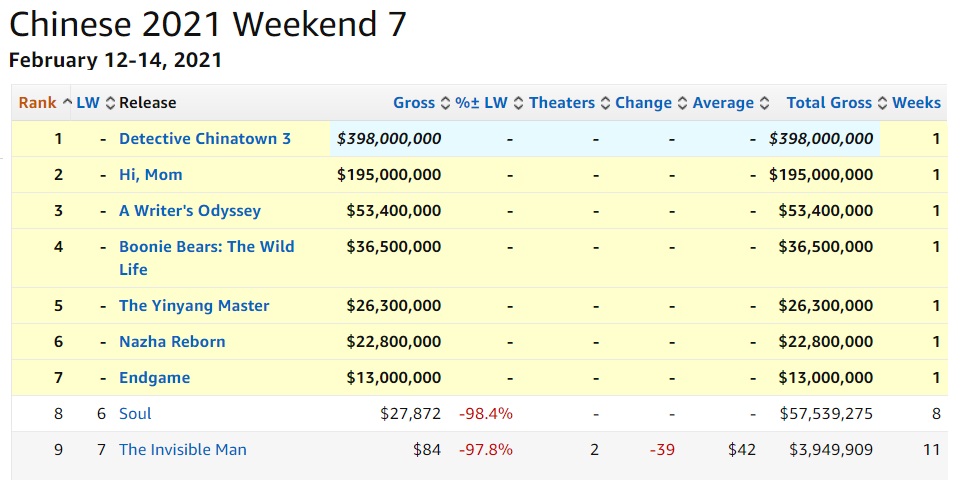The width and height of the screenshot is (961, 492).
Task: Sort table by Rank column header
Action: point(37,103)
